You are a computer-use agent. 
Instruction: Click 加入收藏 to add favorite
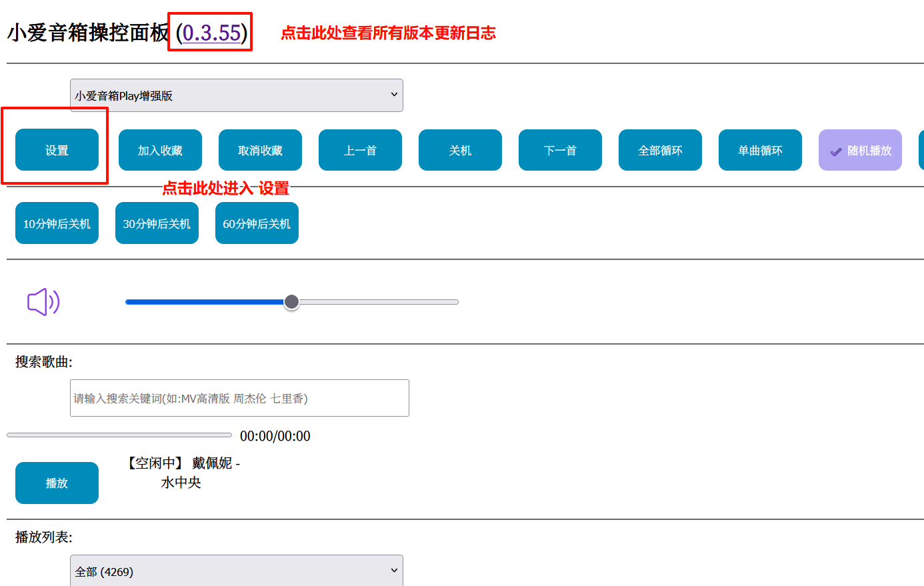(160, 150)
